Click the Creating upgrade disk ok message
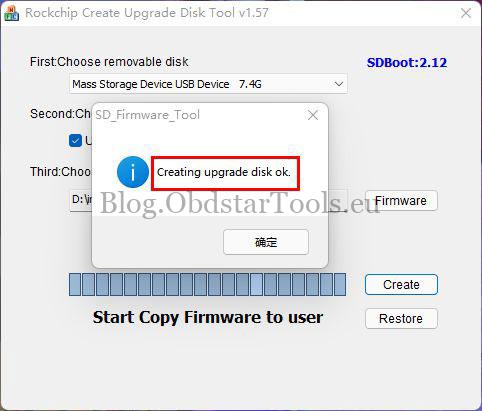 [x=224, y=172]
